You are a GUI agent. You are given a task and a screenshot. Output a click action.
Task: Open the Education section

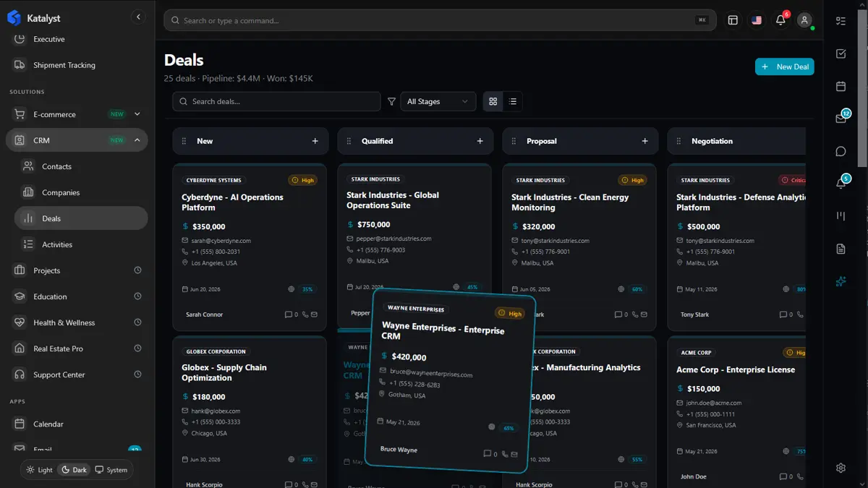77,296
